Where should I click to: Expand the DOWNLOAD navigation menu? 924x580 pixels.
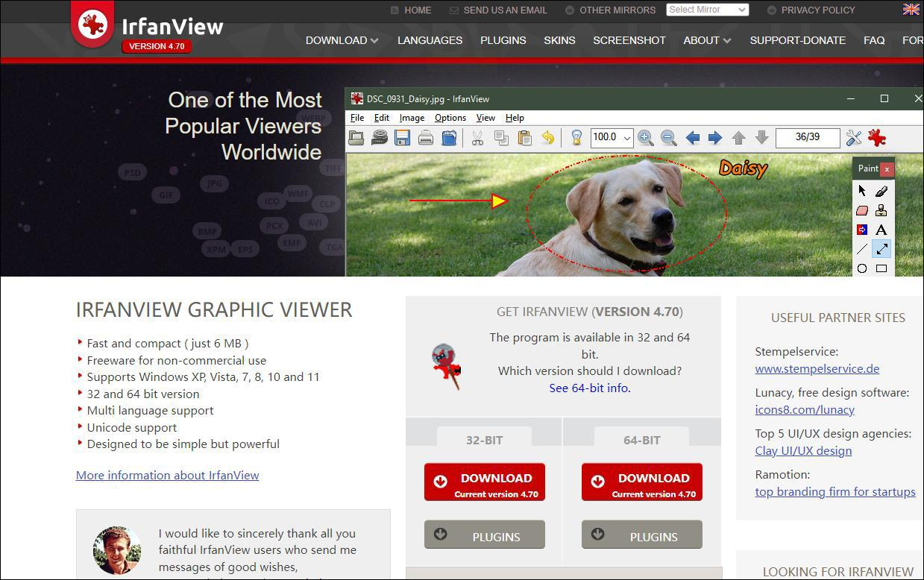(x=342, y=40)
